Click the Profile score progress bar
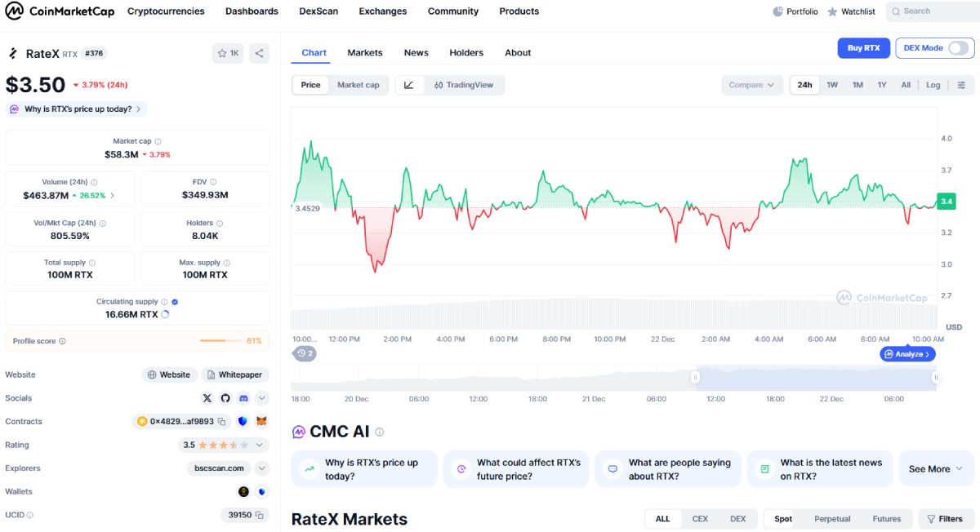Viewport: 980px width, 532px height. click(220, 341)
